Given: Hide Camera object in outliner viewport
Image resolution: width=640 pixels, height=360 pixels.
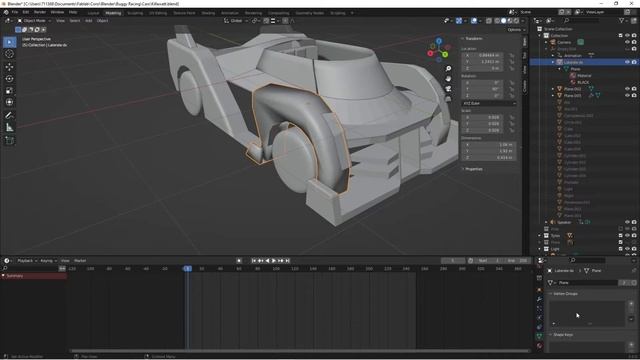Looking at the screenshot, I should [x=627, y=42].
